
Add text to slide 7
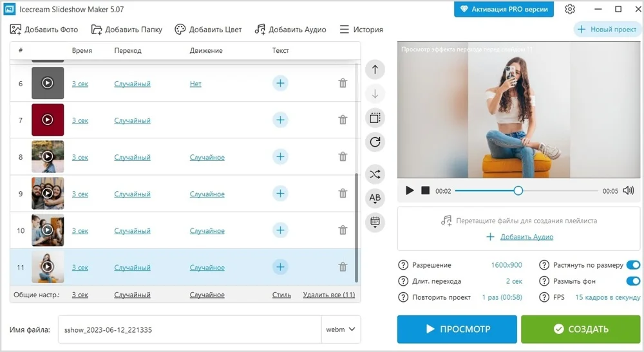(x=280, y=120)
